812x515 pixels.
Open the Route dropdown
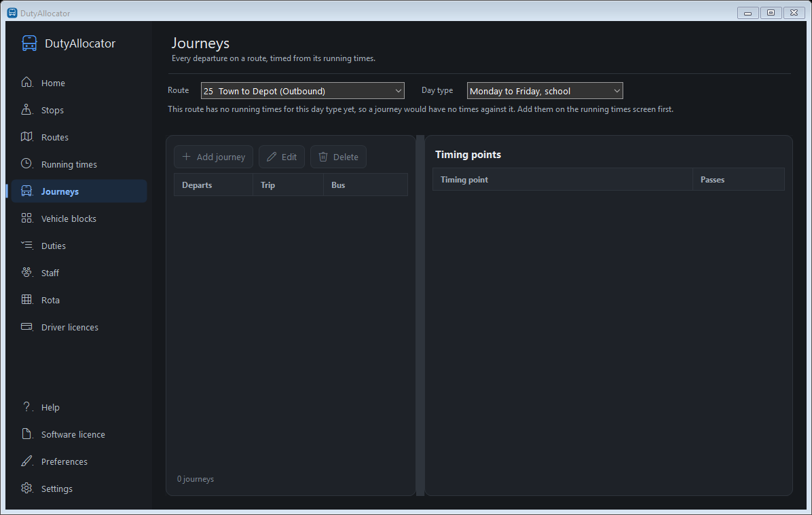(x=302, y=90)
